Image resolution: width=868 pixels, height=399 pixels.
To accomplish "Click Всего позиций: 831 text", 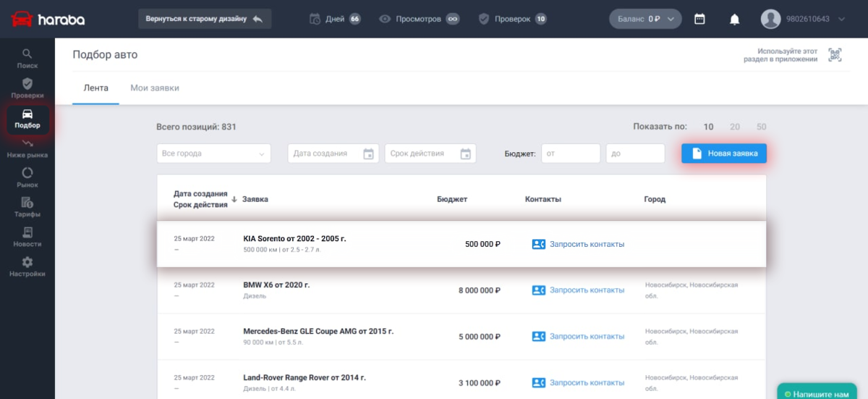I will pos(196,127).
